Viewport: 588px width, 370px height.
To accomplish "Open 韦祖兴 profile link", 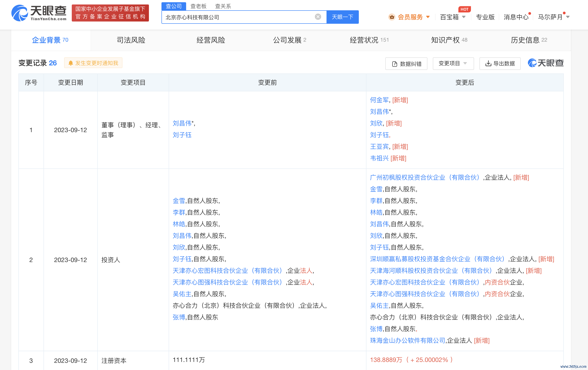I will point(379,158).
